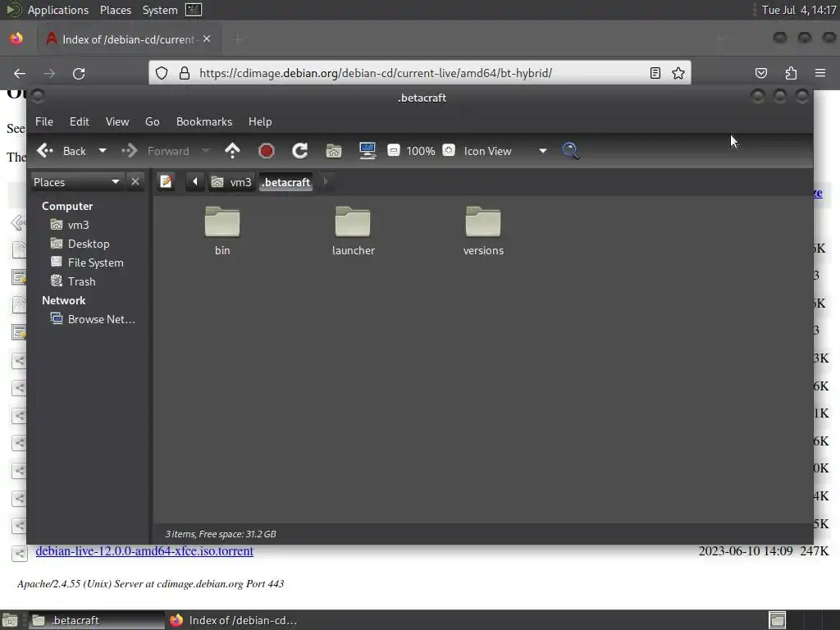Click show desktop icon in bottom panel
The height and width of the screenshot is (630, 840).
[10, 620]
